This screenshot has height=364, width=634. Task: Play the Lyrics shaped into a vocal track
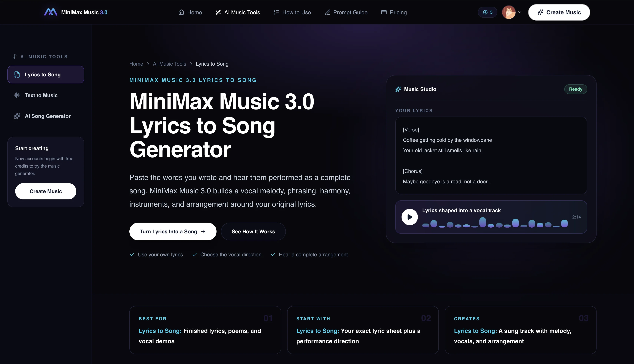[x=410, y=217]
